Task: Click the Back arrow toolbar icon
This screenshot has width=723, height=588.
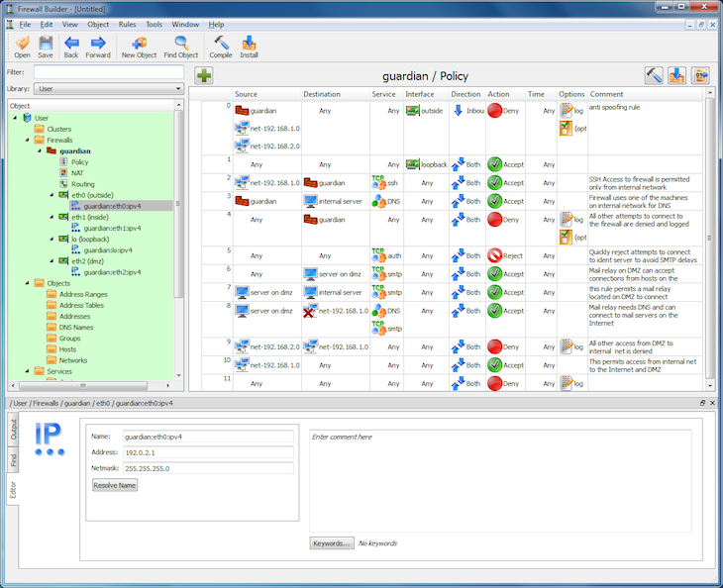Action: [71, 46]
